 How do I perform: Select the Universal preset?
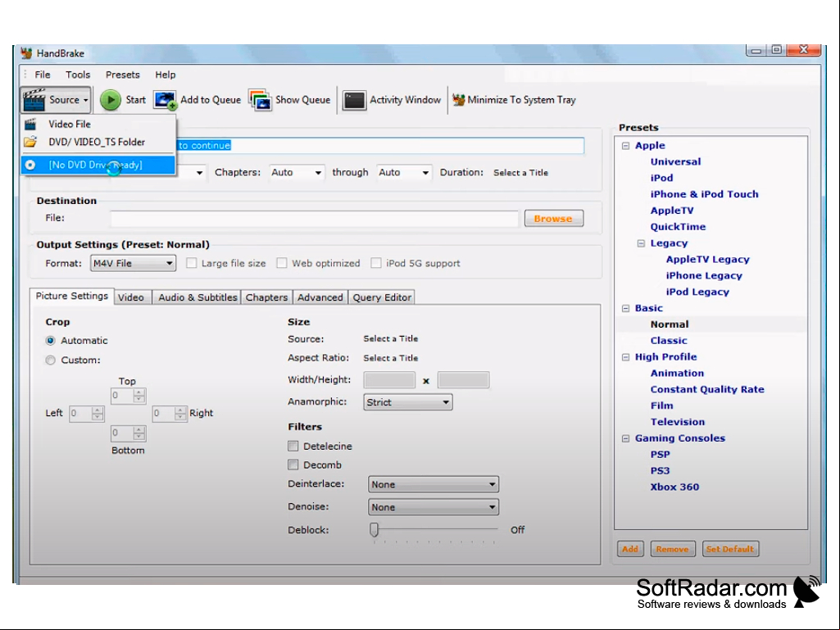[675, 161]
